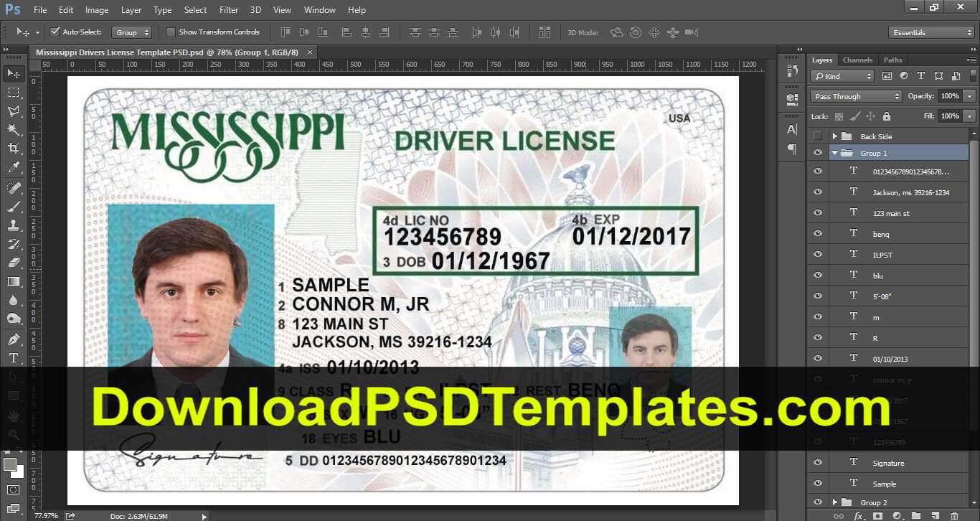Select the History Brush tool
980x521 pixels.
(13, 244)
